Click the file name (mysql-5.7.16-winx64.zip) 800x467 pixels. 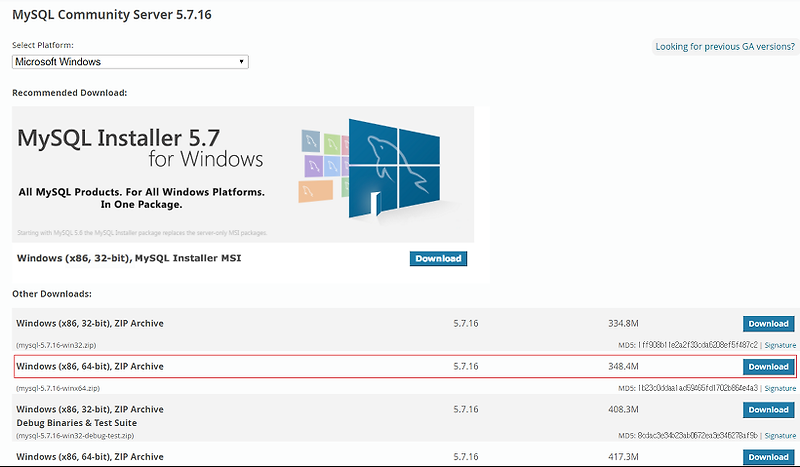coord(58,388)
